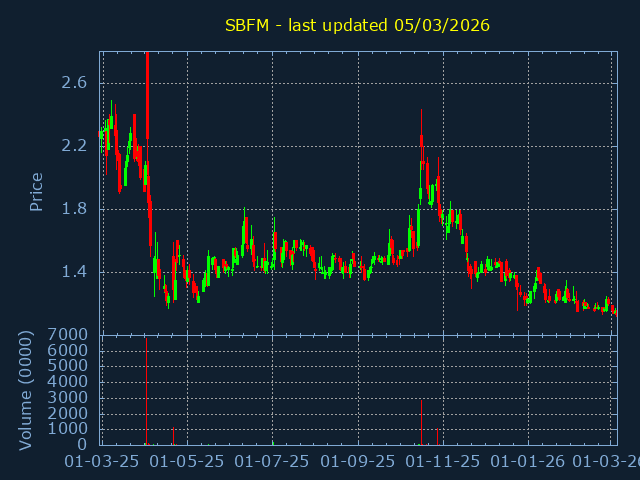Click the 6000 volume tick label
This screenshot has height=480, width=640.
tap(69, 351)
